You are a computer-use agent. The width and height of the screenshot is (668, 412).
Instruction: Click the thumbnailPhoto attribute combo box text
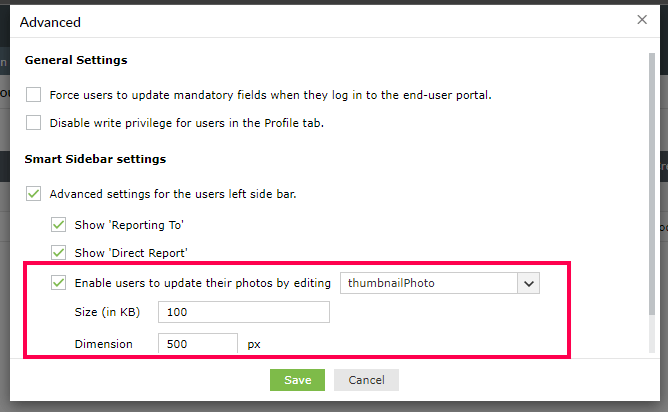tap(429, 283)
